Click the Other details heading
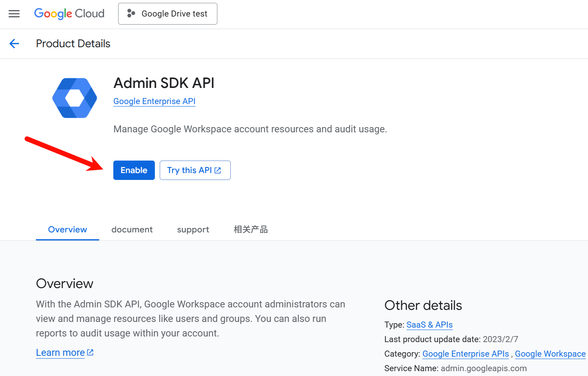This screenshot has width=588, height=376. pyautogui.click(x=423, y=305)
